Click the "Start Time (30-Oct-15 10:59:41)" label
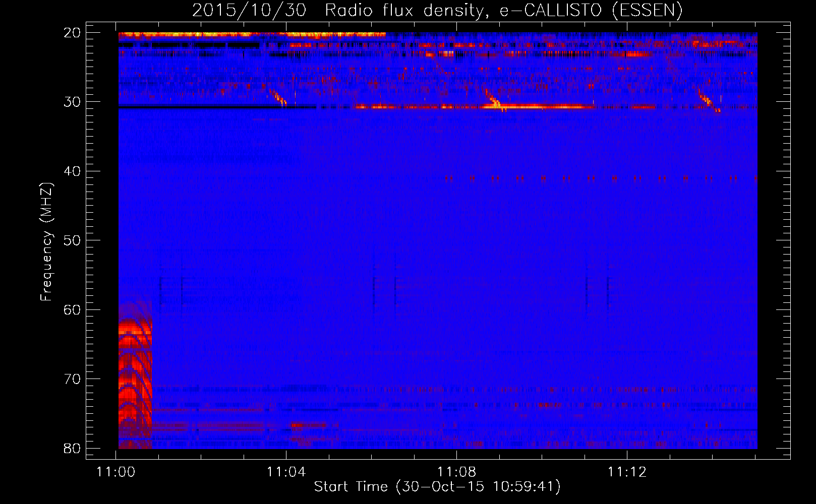Image resolution: width=816 pixels, height=504 pixels. click(x=437, y=487)
